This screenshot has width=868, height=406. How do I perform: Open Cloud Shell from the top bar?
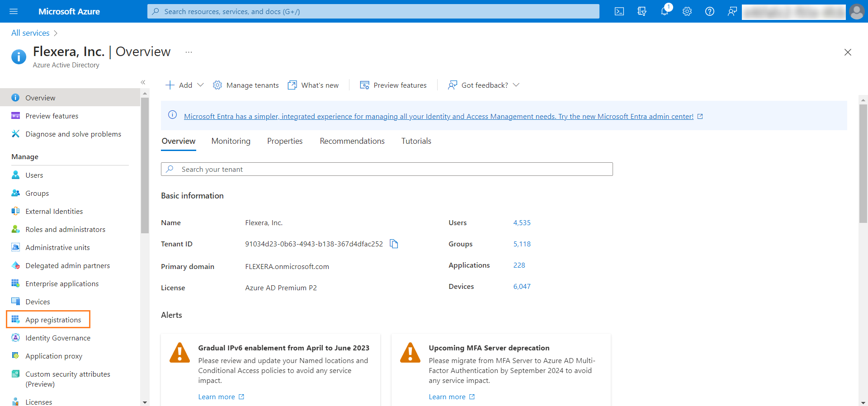619,11
